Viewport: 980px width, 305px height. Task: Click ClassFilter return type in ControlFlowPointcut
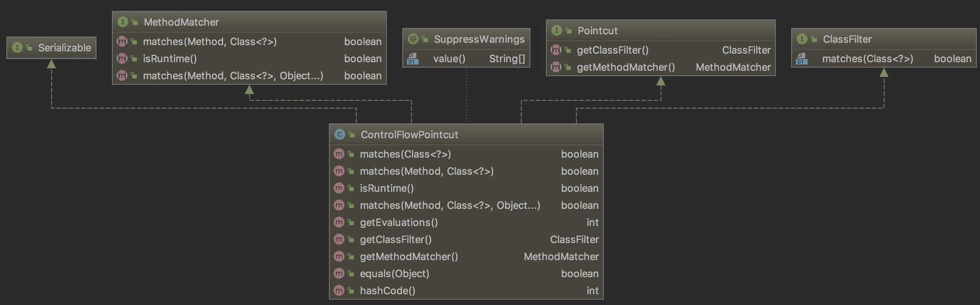[574, 240]
